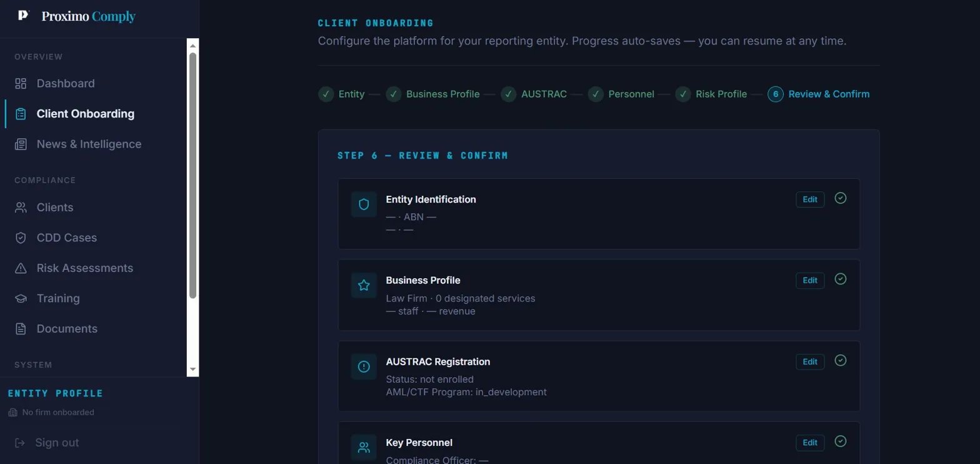Click the Entity step checkmark circle
The width and height of the screenshot is (980, 464).
tap(326, 94)
